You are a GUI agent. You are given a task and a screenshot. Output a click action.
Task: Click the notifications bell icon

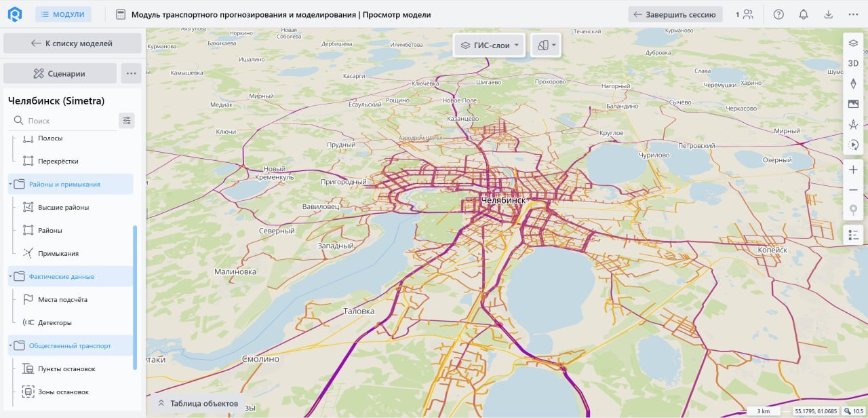tap(804, 14)
